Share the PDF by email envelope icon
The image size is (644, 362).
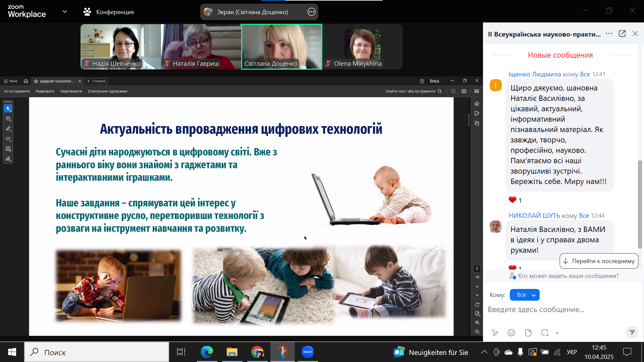477,91
